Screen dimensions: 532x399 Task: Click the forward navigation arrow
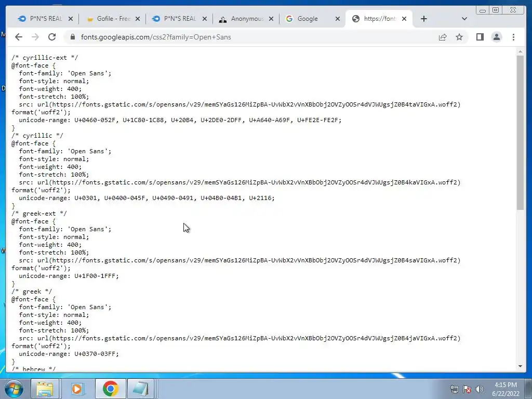pyautogui.click(x=35, y=37)
